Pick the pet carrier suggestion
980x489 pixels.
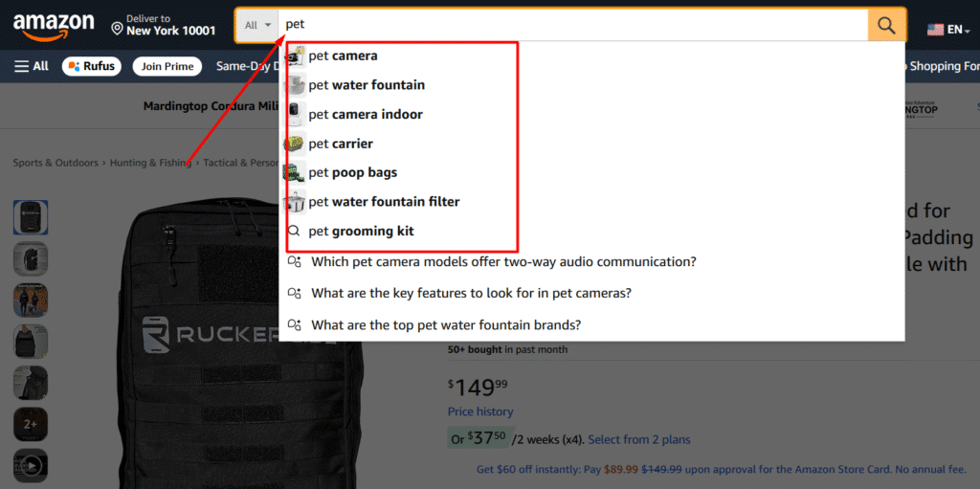pyautogui.click(x=341, y=144)
